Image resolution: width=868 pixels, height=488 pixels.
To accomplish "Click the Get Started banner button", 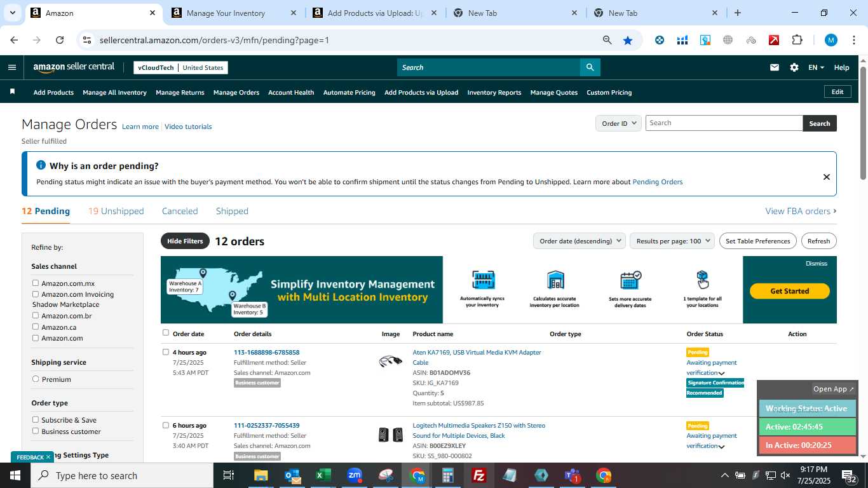I will pos(789,291).
